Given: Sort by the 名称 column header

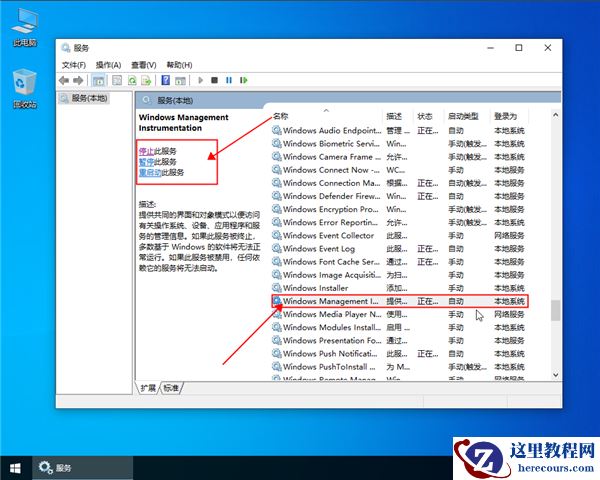Looking at the screenshot, I should pyautogui.click(x=327, y=116).
